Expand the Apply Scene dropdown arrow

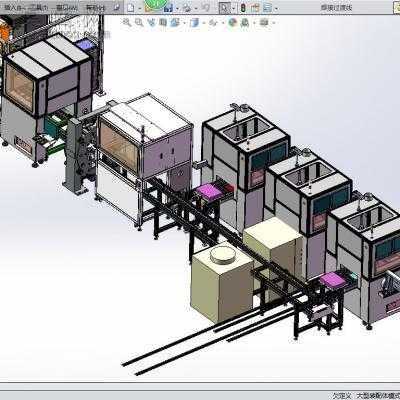coord(254,23)
